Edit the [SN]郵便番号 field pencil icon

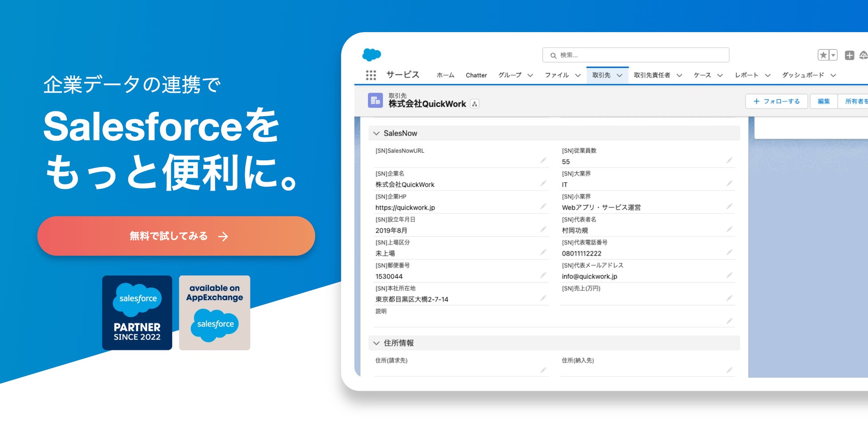(543, 275)
